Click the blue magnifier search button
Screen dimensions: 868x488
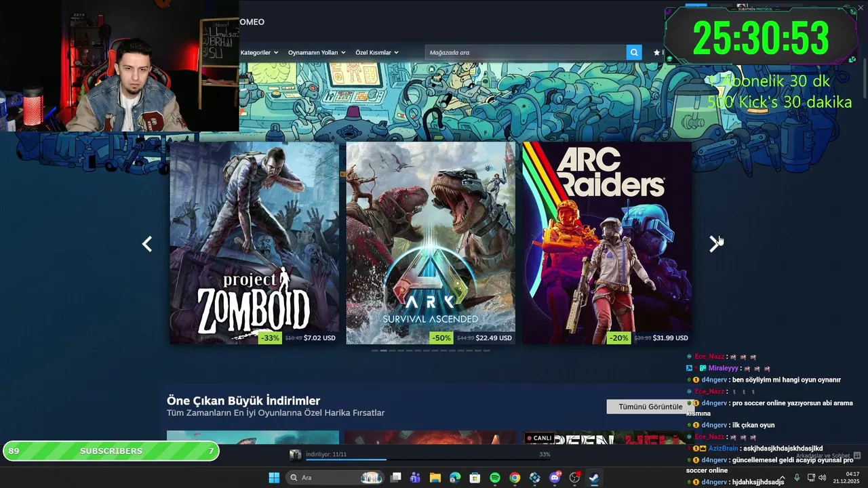pos(634,52)
